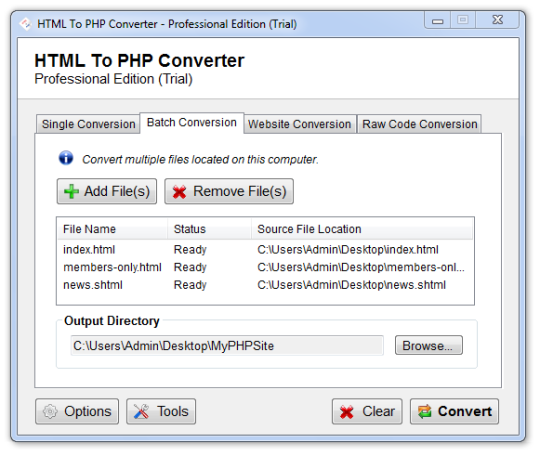Click the red X Remove File(s) icon
540x456 pixels.
pyautogui.click(x=179, y=192)
